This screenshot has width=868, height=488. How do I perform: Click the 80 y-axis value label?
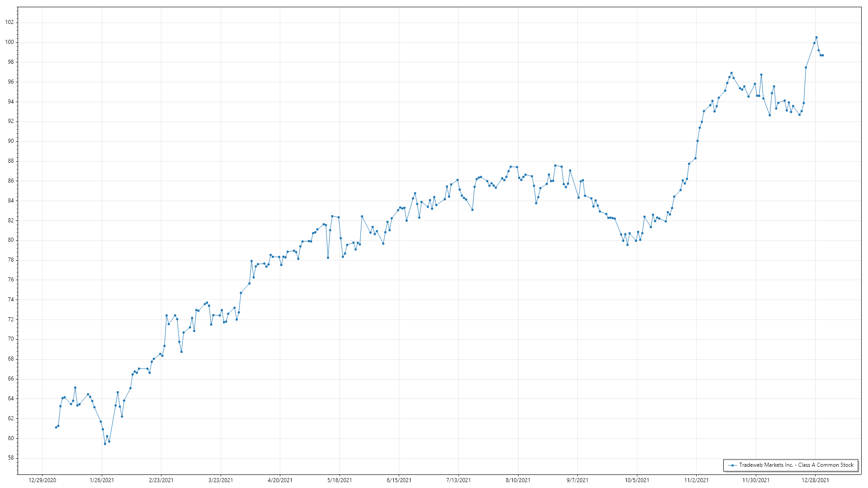pyautogui.click(x=11, y=240)
